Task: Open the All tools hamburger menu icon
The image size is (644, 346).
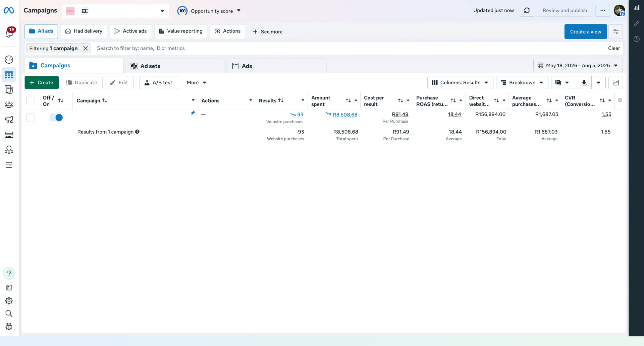Action: 9,165
